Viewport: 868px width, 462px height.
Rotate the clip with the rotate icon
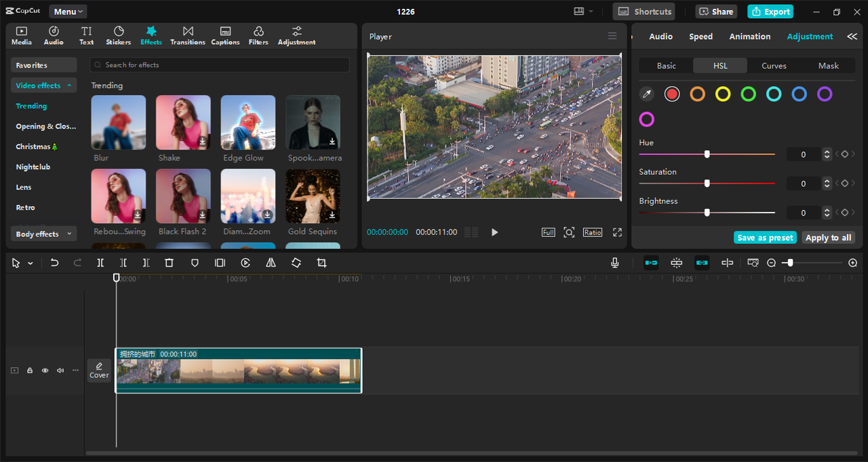tap(296, 263)
